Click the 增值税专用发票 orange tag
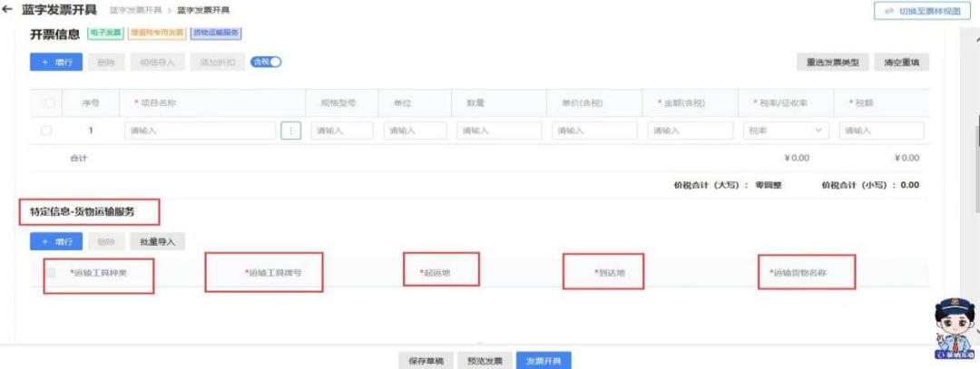 click(x=156, y=32)
